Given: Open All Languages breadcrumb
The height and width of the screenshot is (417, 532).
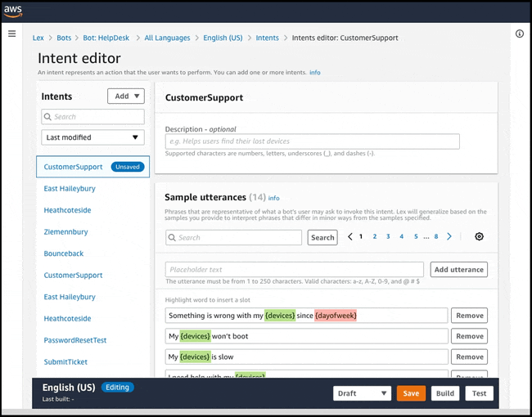Looking at the screenshot, I should (167, 38).
